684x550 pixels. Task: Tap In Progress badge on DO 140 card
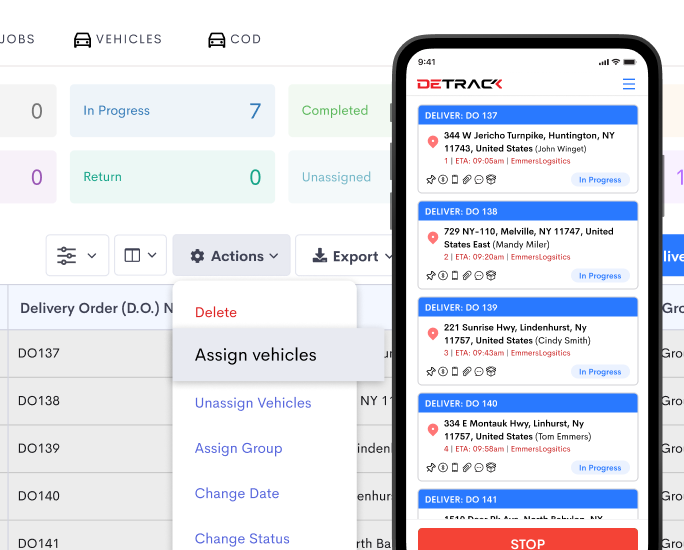[x=600, y=468]
